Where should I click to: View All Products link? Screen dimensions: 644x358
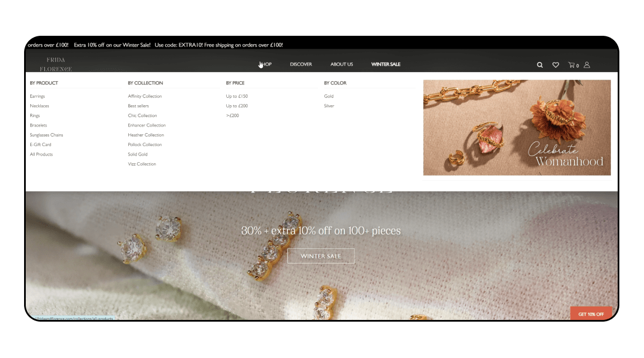point(41,154)
